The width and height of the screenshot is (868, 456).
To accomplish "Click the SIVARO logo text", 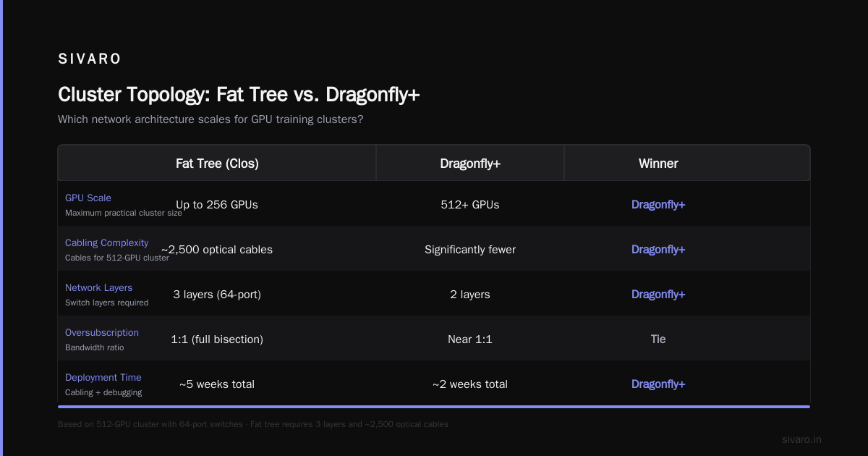I will (x=90, y=59).
